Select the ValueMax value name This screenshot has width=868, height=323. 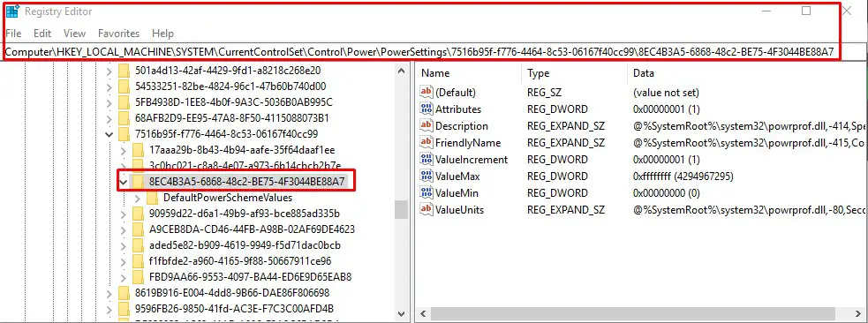pos(457,176)
